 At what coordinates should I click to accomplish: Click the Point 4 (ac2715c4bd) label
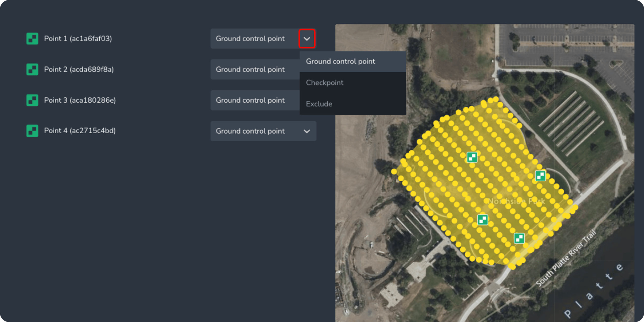pyautogui.click(x=80, y=131)
